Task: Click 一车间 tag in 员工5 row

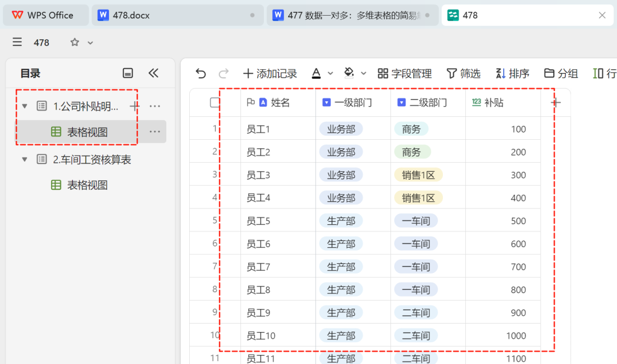Action: pos(416,221)
